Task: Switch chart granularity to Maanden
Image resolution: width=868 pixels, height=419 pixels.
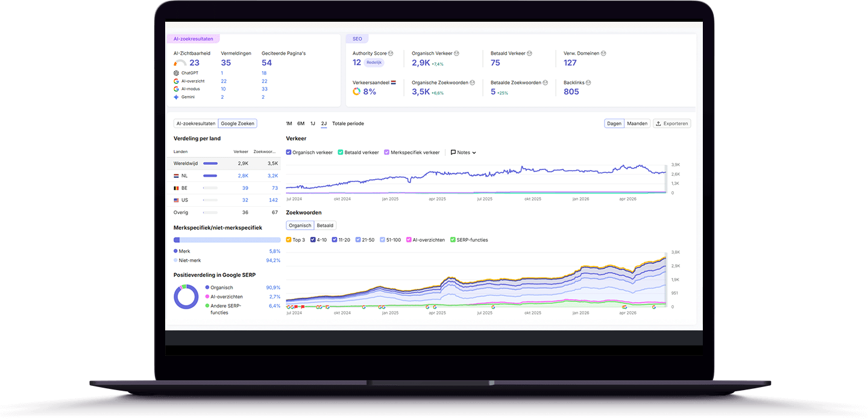Action: (637, 124)
